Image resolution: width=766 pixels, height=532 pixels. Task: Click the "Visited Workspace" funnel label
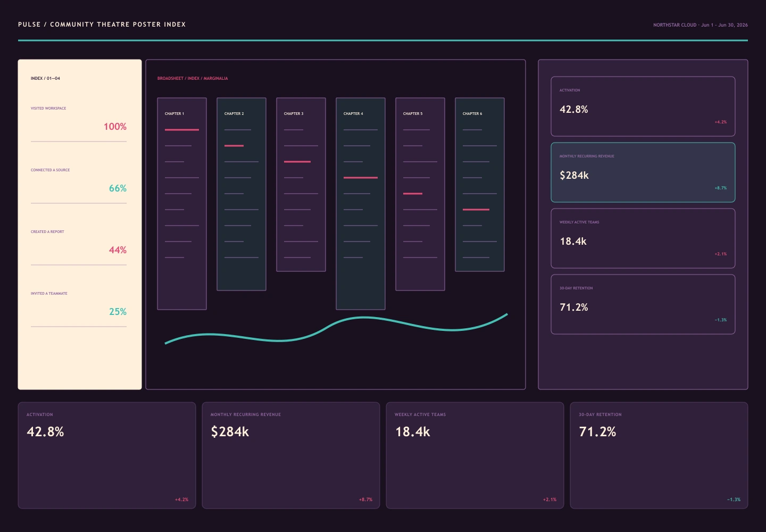[48, 109]
